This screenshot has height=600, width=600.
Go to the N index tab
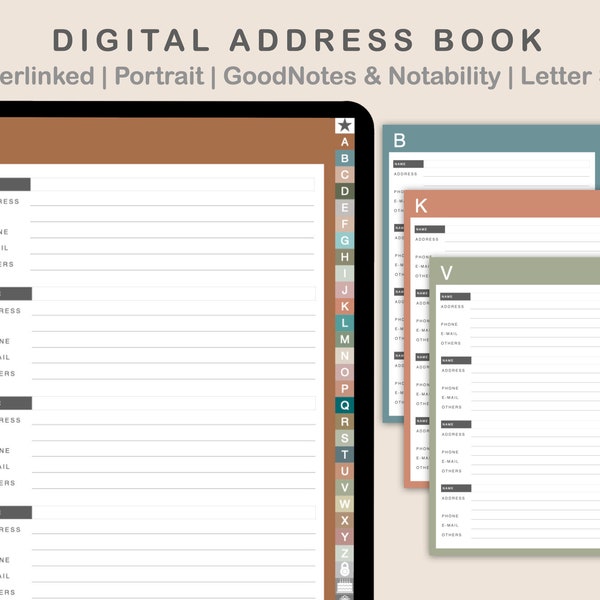coord(344,356)
